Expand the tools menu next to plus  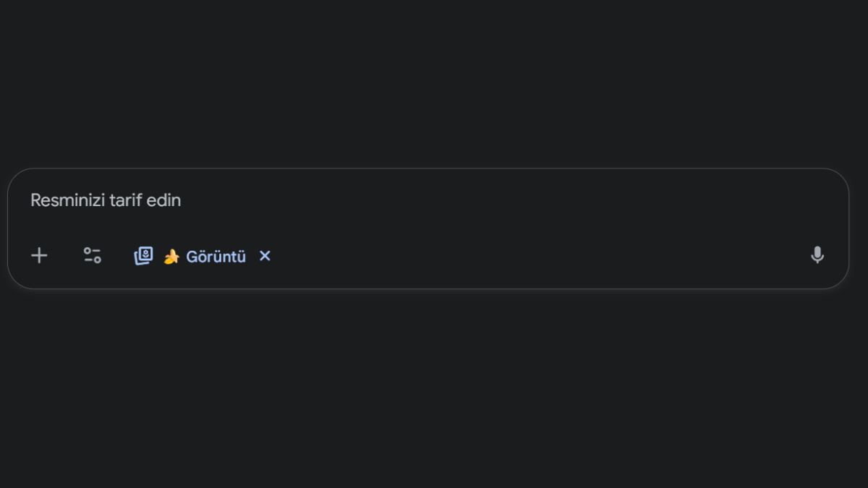(x=92, y=255)
